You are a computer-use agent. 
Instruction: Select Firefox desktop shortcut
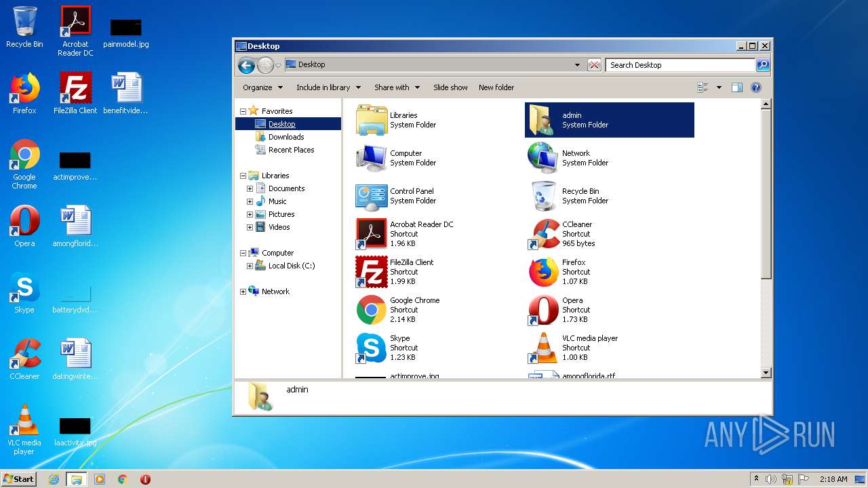pos(24,94)
